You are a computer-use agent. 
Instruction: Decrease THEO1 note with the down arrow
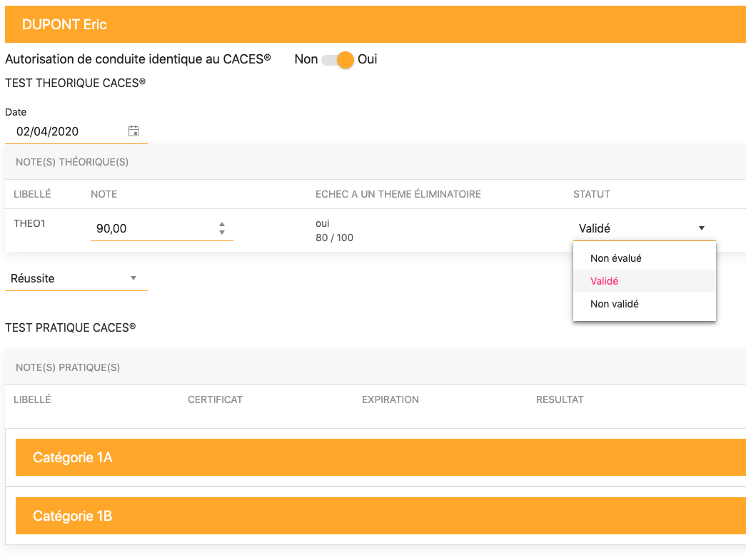(x=222, y=233)
